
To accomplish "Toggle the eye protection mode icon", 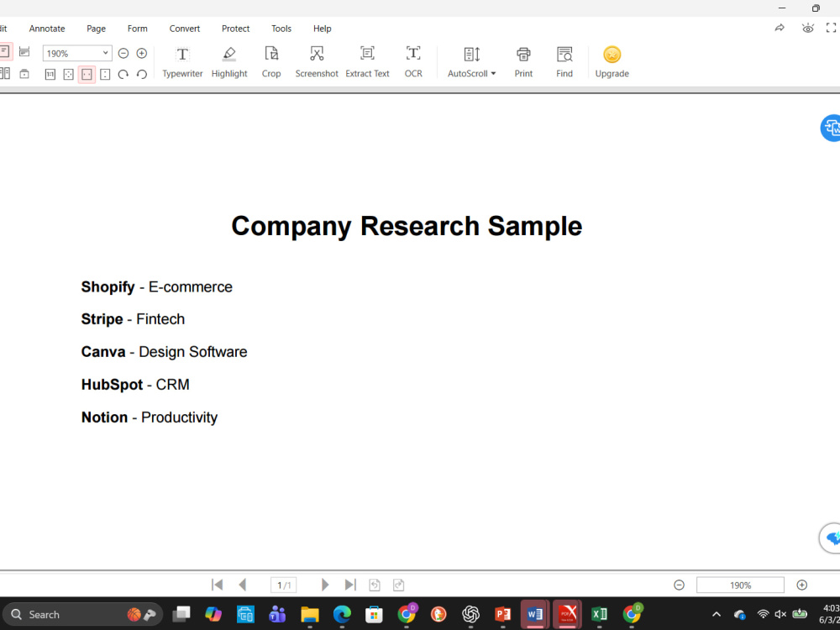I will 808,28.
